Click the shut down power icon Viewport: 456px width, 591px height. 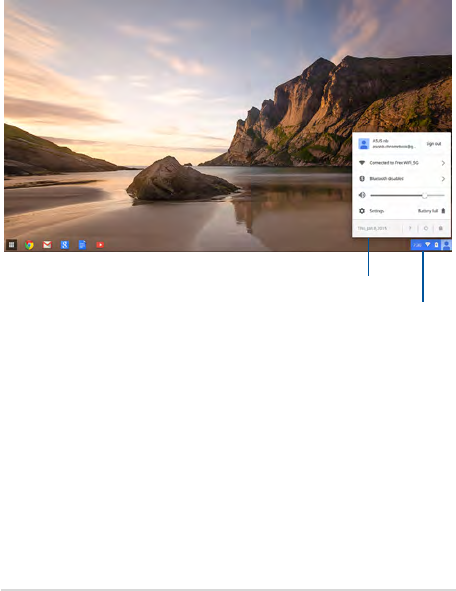tap(425, 228)
